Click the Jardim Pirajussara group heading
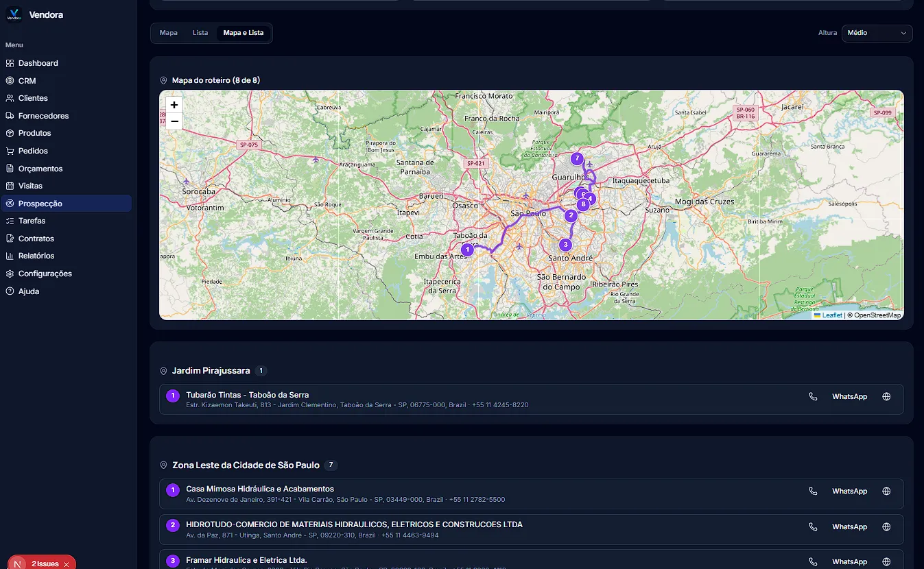924x569 pixels. (x=211, y=371)
